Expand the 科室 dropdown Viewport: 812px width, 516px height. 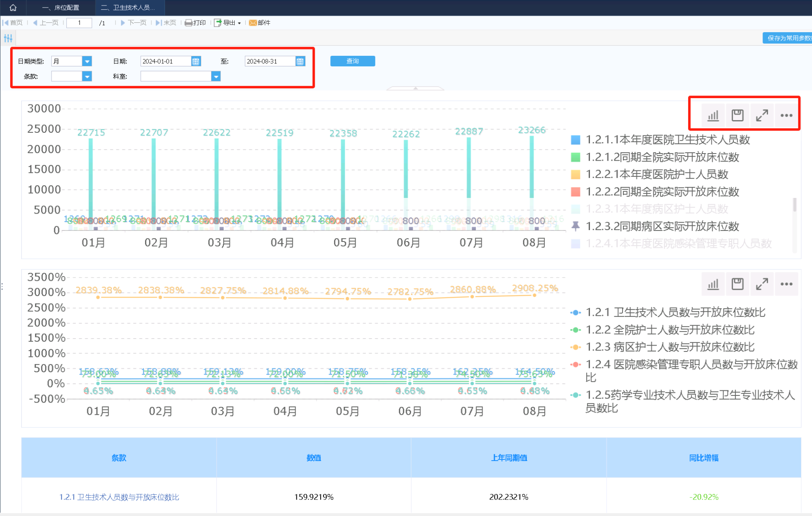click(216, 77)
